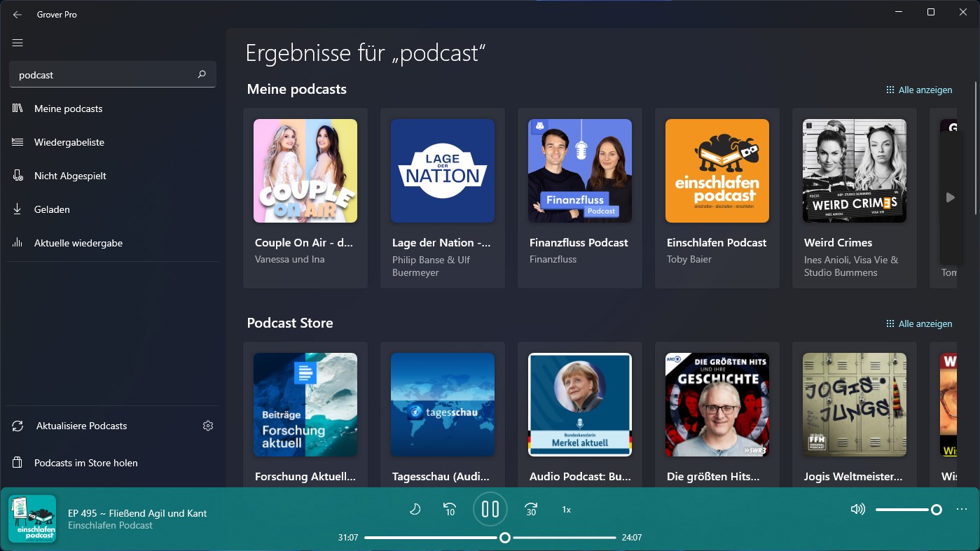This screenshot has height=551, width=980.
Task: Click Einschlafen Podcast name in player bar
Action: click(110, 525)
